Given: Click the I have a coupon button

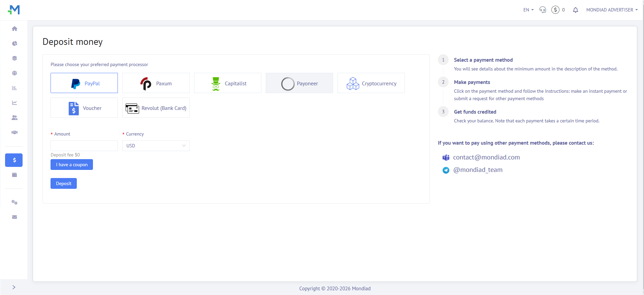Looking at the screenshot, I should click(72, 165).
